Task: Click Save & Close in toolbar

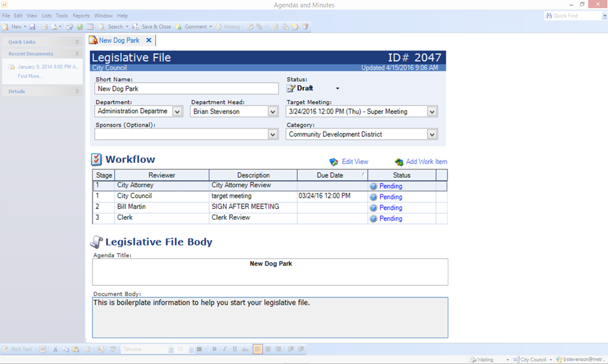Action: pyautogui.click(x=152, y=27)
